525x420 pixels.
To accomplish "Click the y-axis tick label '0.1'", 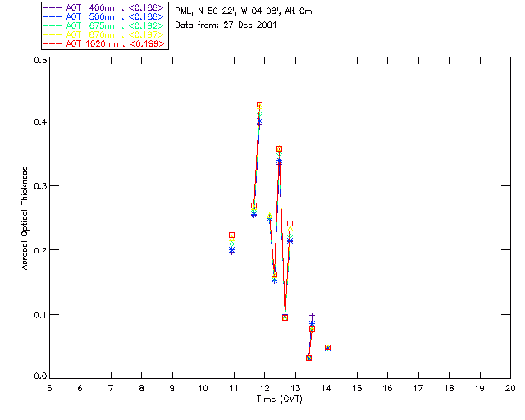I will click(x=40, y=315).
